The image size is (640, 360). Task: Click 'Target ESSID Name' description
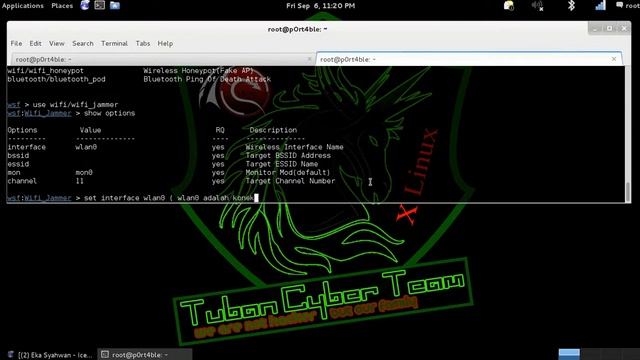pos(282,164)
